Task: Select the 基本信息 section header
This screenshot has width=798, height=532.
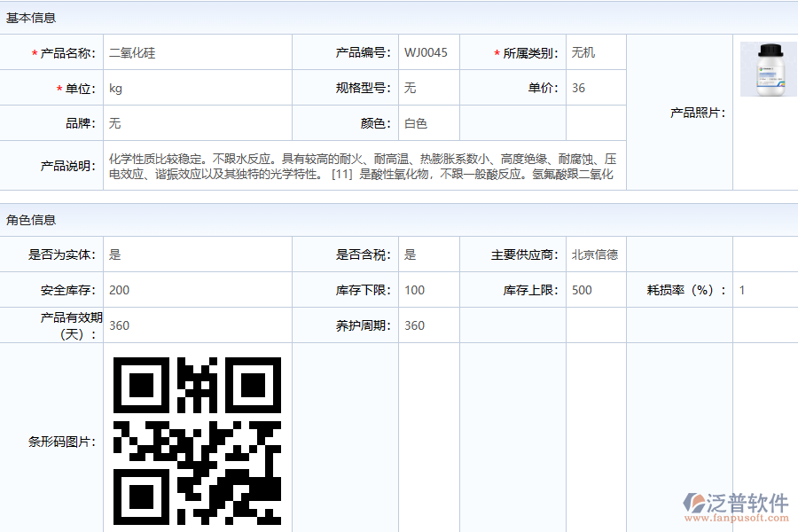Action: [x=31, y=18]
